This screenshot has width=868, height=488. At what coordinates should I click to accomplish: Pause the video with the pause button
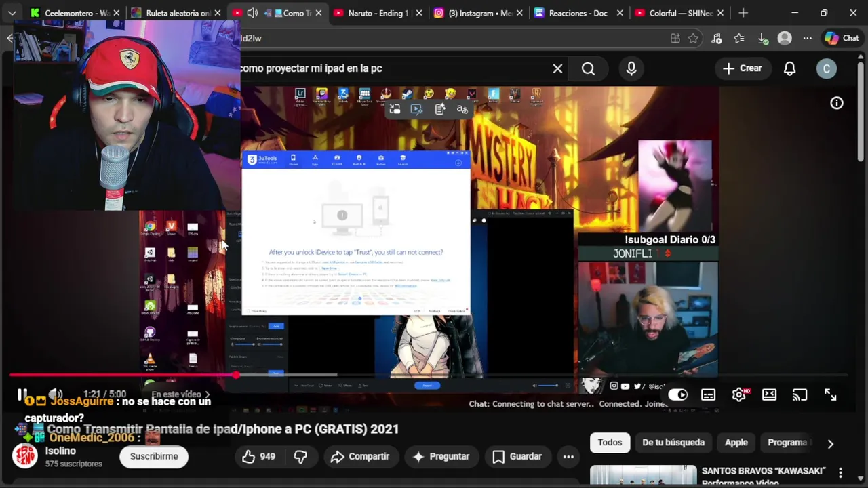(22, 394)
